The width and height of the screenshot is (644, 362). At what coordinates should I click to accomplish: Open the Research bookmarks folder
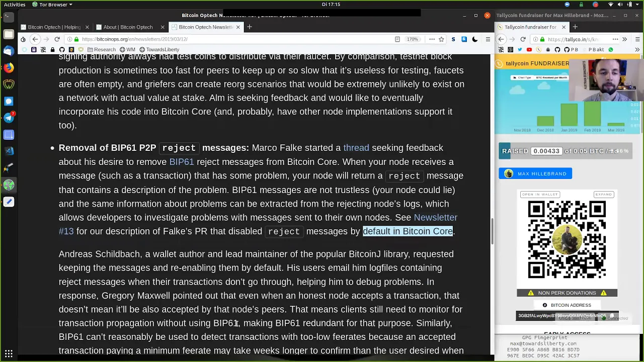[x=101, y=50]
